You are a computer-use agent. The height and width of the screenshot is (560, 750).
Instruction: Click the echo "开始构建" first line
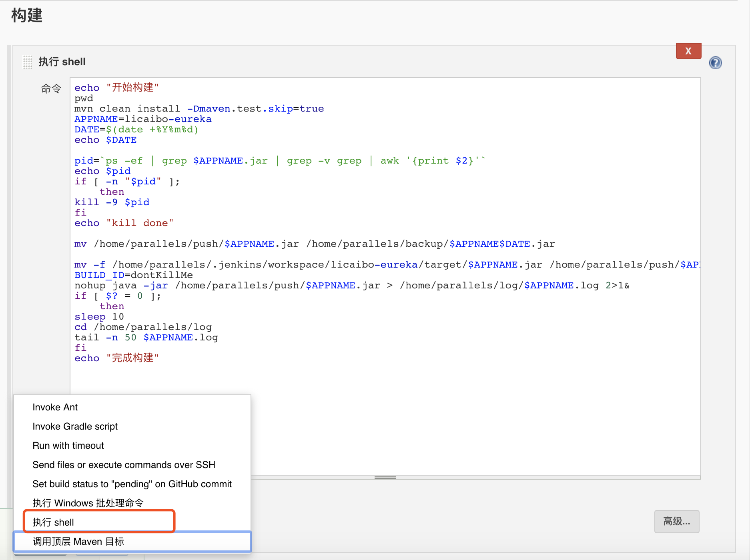coord(116,87)
